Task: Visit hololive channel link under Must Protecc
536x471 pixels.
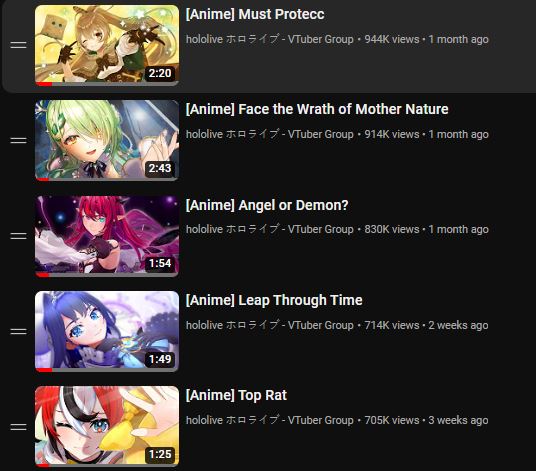Action: 270,39
